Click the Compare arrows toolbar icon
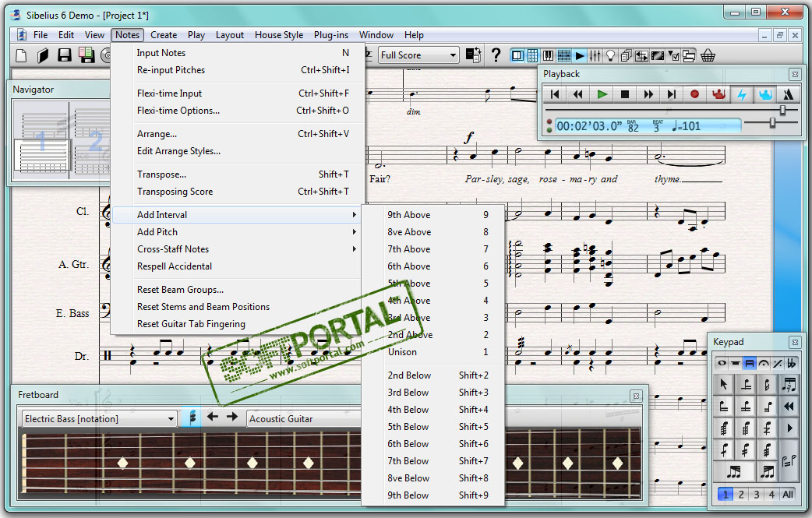The image size is (812, 518). (641, 55)
